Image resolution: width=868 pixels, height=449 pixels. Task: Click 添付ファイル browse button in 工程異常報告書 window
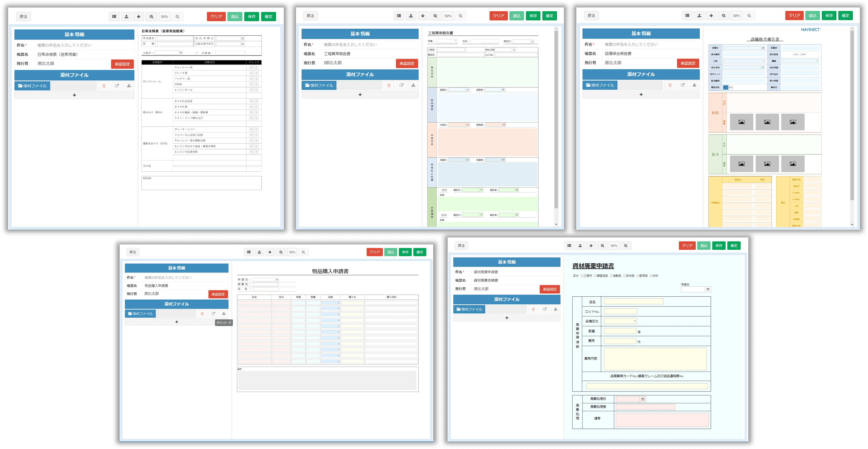coord(319,85)
